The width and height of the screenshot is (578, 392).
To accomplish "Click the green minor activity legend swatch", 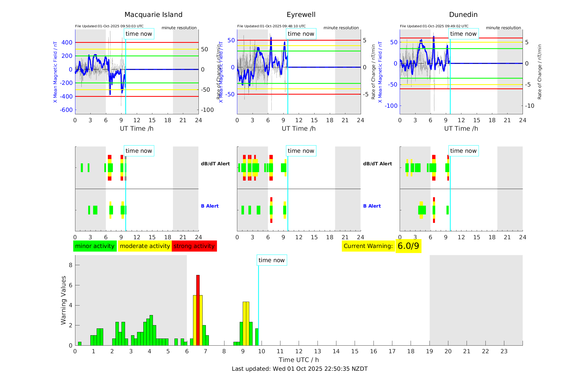I will (x=95, y=246).
